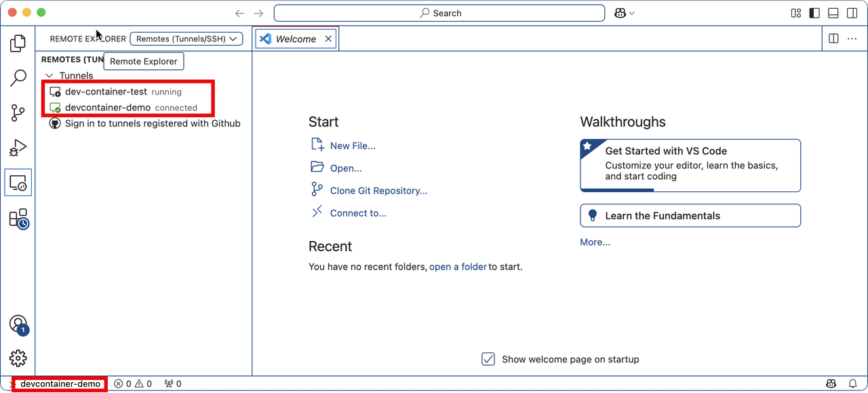This screenshot has width=868, height=393.
Task: Select the Welcome editor tab
Action: pyautogui.click(x=296, y=39)
